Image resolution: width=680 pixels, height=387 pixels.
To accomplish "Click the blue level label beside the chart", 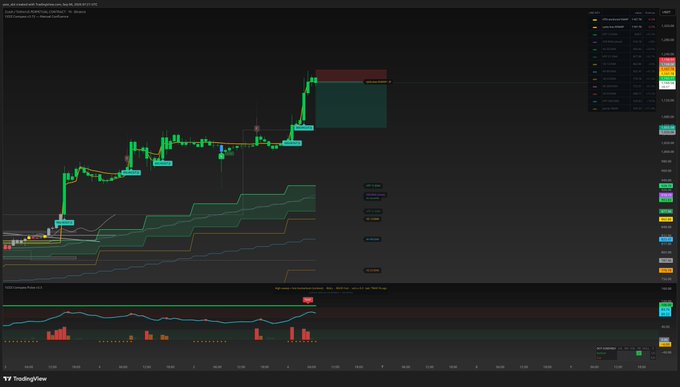I will point(372,239).
